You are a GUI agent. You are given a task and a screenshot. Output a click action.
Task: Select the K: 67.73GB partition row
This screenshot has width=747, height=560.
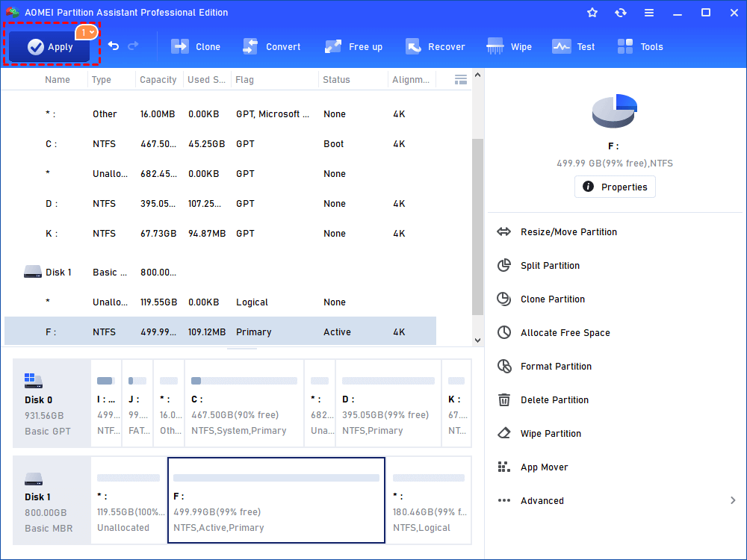point(220,233)
